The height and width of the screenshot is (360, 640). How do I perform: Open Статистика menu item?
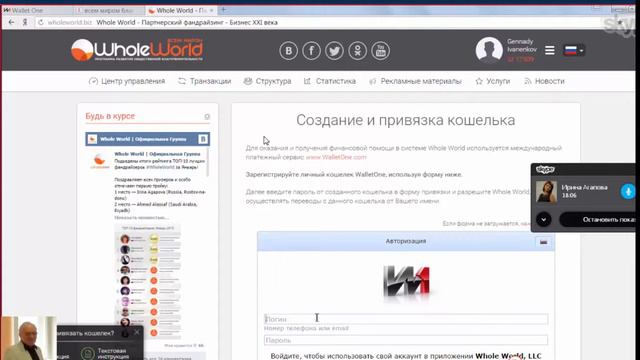[x=330, y=81]
